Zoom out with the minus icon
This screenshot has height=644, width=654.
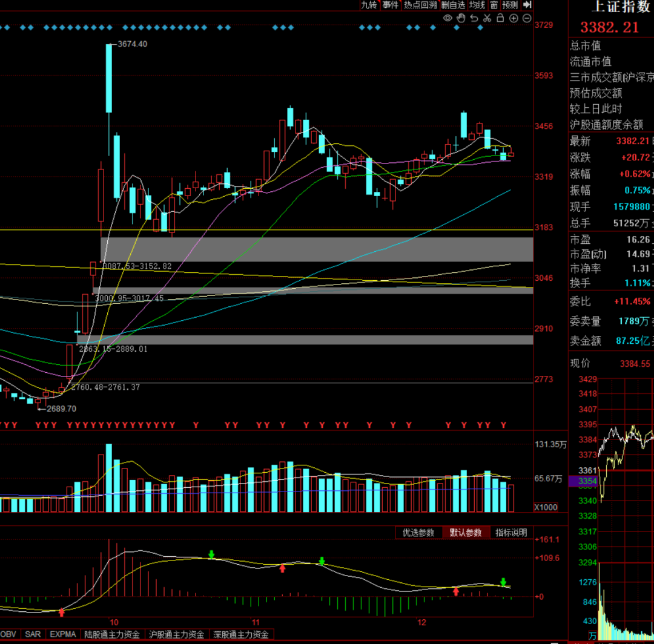tap(526, 18)
